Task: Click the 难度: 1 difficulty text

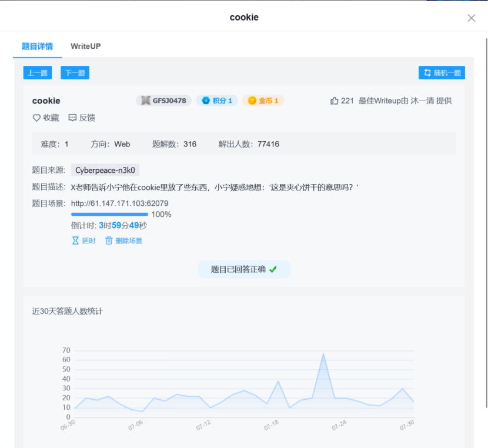Action: 55,144
